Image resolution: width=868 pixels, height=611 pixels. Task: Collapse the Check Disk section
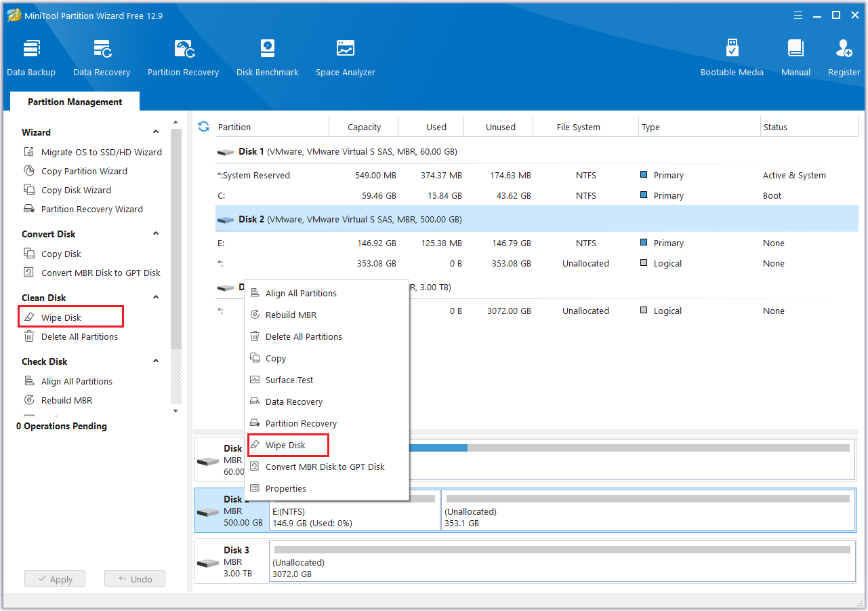pyautogui.click(x=156, y=361)
